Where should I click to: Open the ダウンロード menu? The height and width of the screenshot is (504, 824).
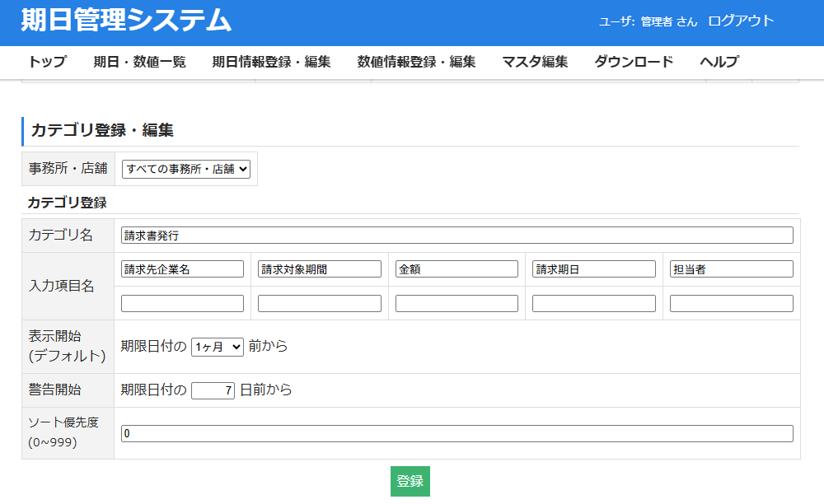634,62
